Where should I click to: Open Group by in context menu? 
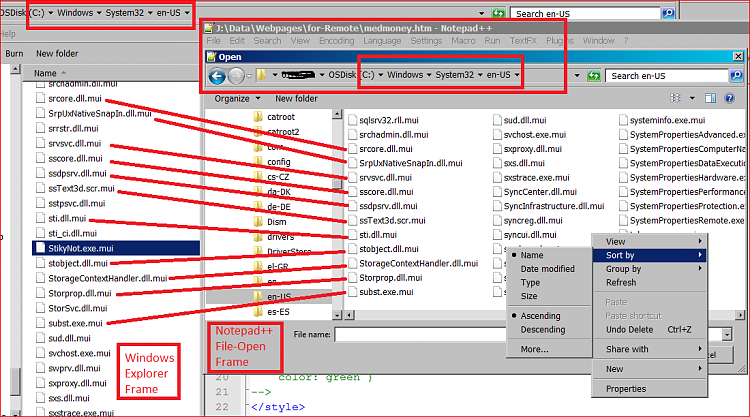pos(650,269)
